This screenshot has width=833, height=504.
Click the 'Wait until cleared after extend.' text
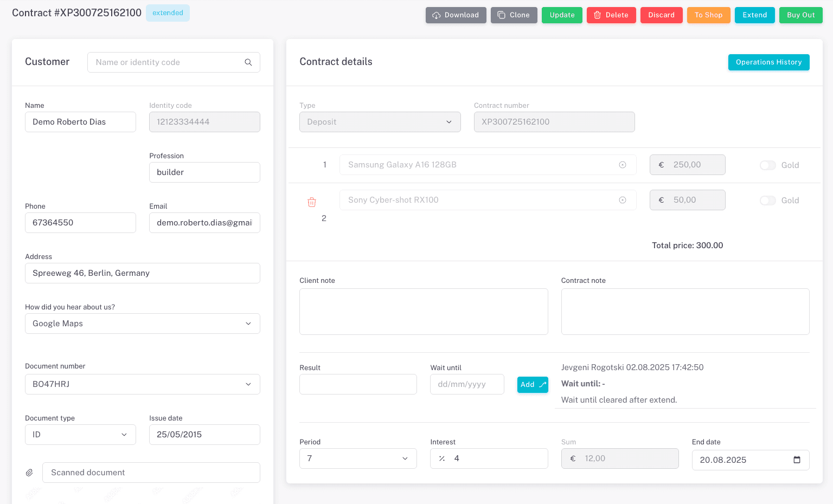coord(619,400)
